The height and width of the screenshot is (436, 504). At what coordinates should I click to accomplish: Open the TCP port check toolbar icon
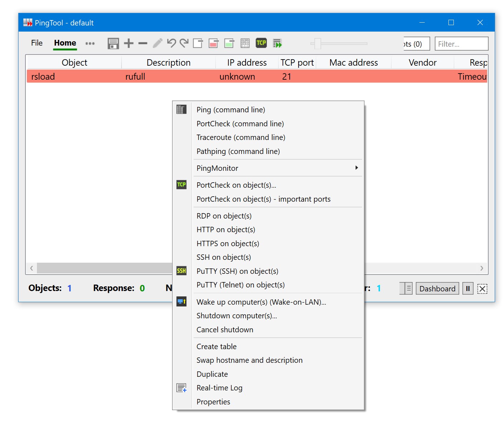coord(261,43)
